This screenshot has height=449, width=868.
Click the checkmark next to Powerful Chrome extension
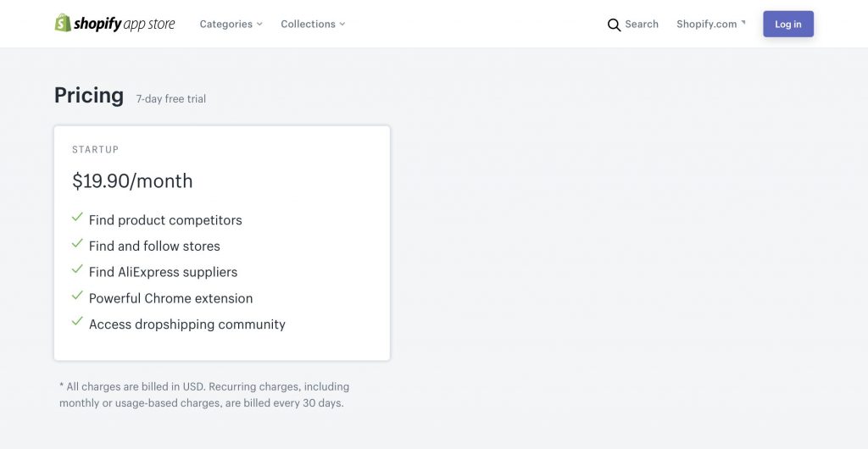tap(77, 297)
